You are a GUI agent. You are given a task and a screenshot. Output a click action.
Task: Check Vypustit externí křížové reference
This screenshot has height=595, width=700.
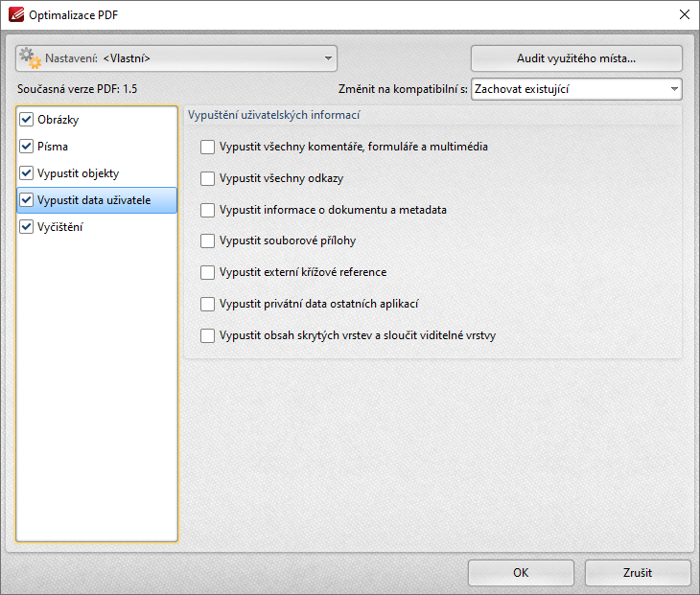(x=207, y=272)
